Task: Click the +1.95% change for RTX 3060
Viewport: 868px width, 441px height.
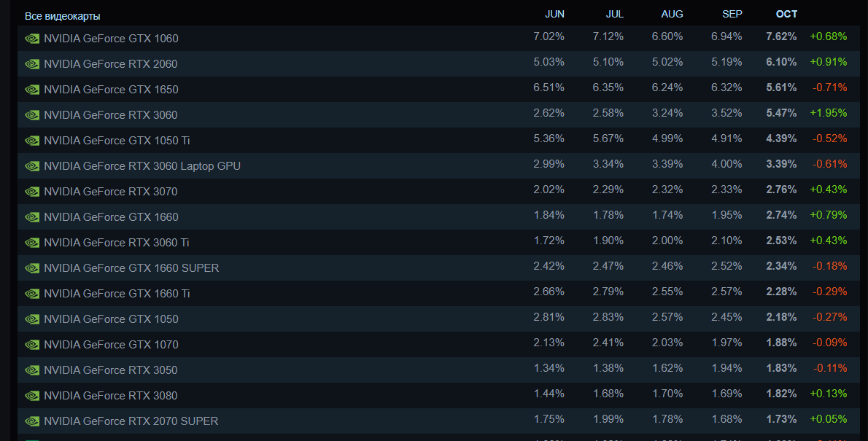Action: pyautogui.click(x=828, y=113)
